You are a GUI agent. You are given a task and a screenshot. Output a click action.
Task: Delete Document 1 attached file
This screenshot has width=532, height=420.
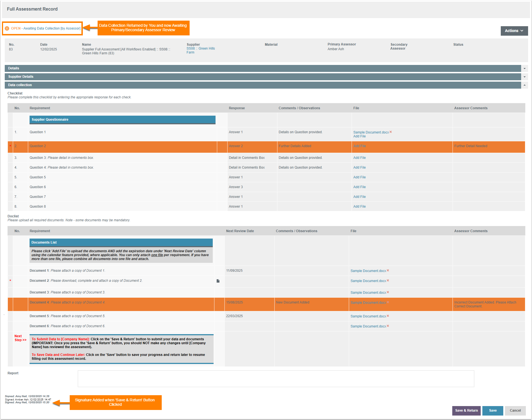pyautogui.click(x=388, y=270)
